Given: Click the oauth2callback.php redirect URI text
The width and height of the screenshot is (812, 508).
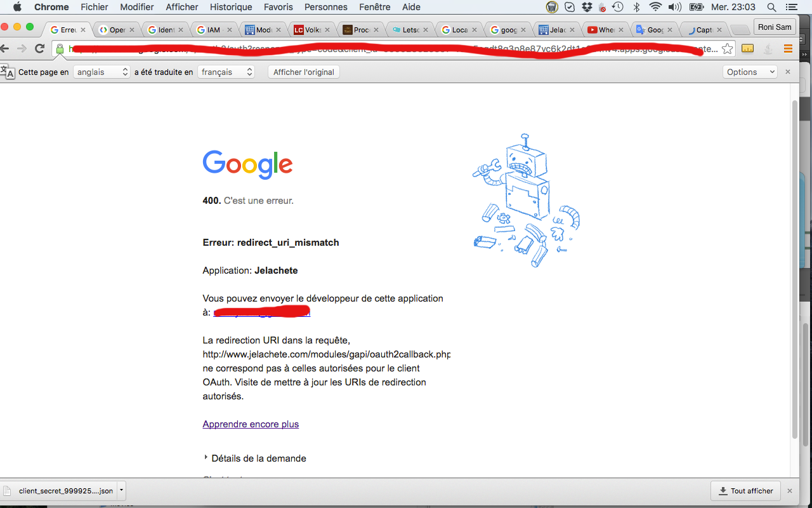Looking at the screenshot, I should [x=327, y=354].
